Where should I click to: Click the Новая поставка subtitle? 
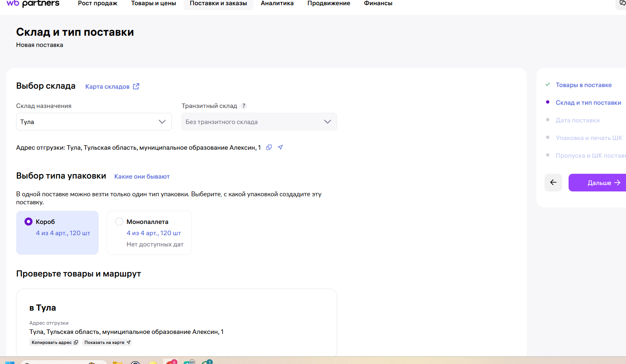click(39, 45)
